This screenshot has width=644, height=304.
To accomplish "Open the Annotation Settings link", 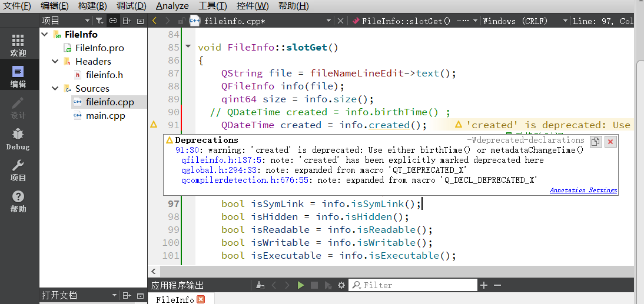I will click(x=583, y=191).
